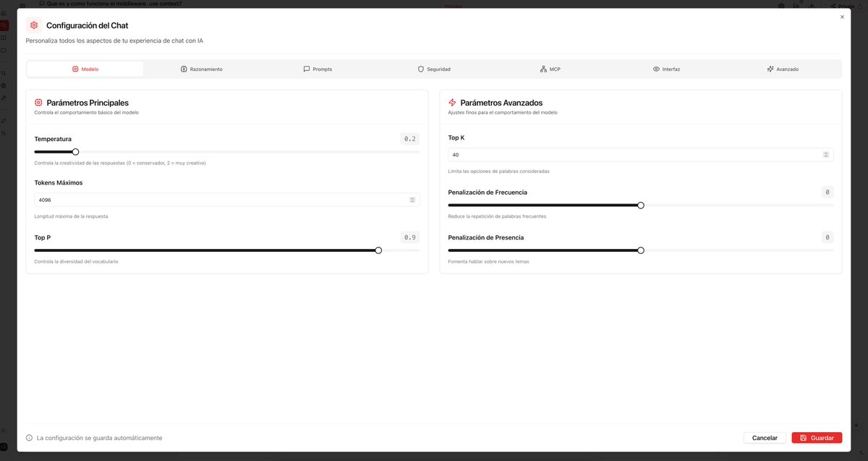Image resolution: width=868 pixels, height=461 pixels.
Task: Click the "Penalización de Frecuencia" label
Action: pos(488,193)
